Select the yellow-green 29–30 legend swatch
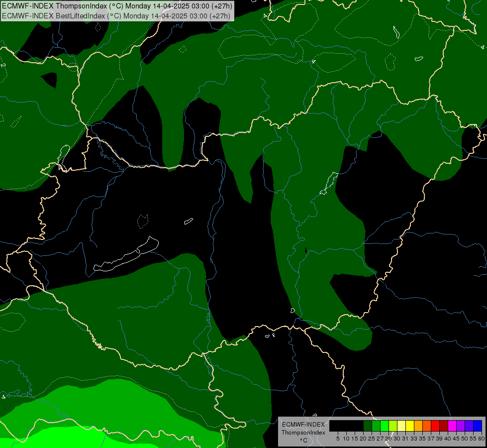Viewport: 487px width, 448px height. coord(393,426)
